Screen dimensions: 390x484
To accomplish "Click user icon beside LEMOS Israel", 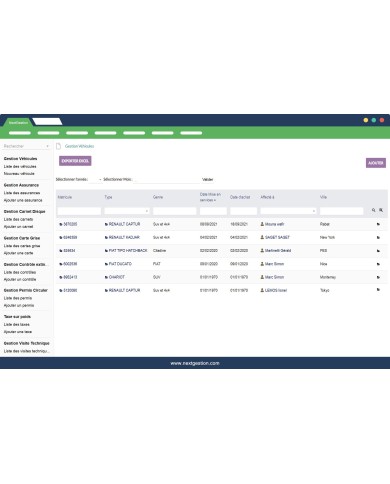I will tap(262, 290).
